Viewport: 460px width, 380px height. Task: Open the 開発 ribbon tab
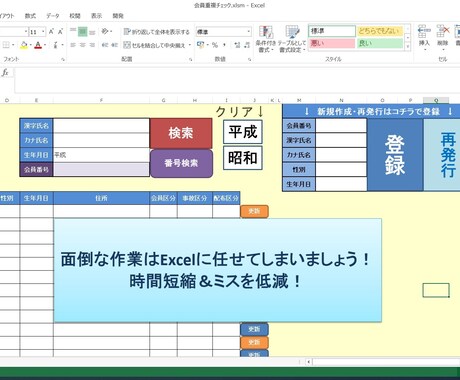[x=118, y=16]
